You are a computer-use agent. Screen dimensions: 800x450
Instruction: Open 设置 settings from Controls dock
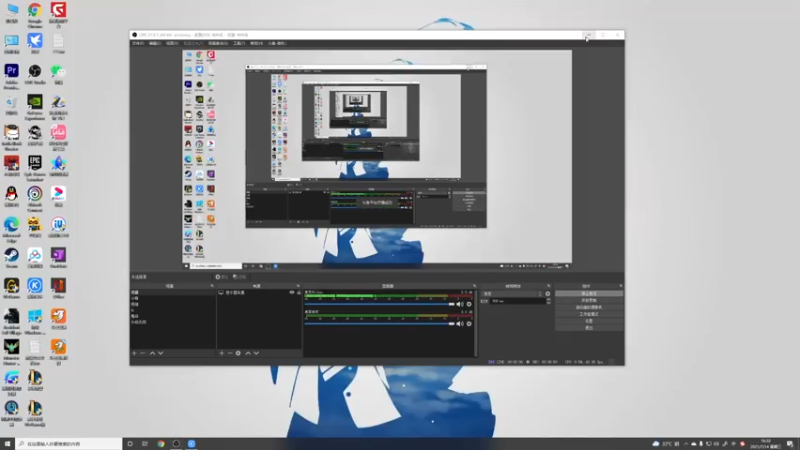tap(589, 321)
